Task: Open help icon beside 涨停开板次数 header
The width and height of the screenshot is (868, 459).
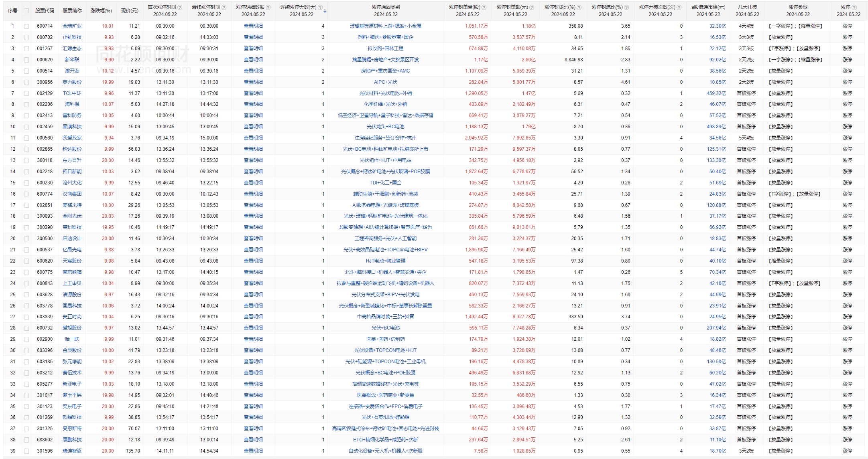Action: click(679, 8)
